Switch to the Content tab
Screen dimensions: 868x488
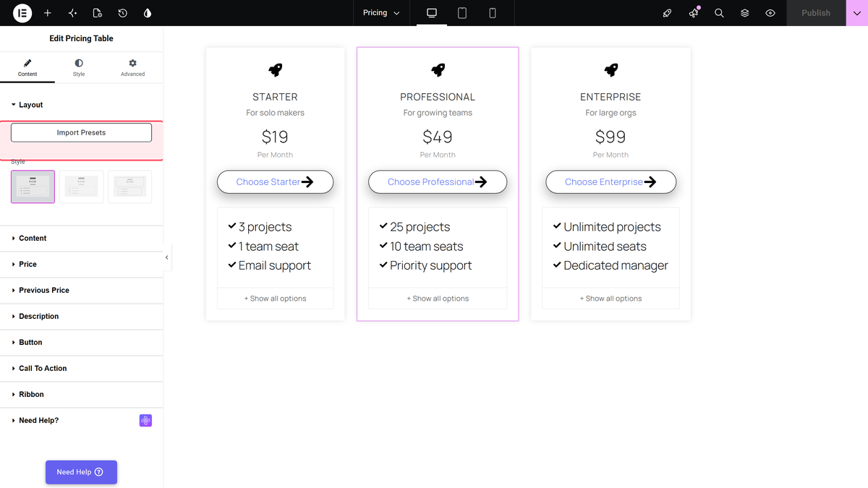(x=27, y=68)
